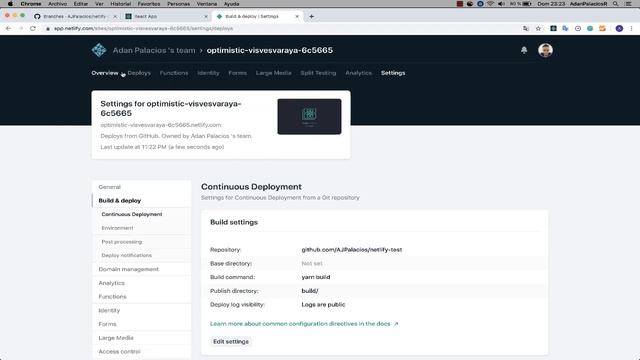640x360 pixels.
Task: Open Forms in the settings sidebar
Action: point(107,324)
